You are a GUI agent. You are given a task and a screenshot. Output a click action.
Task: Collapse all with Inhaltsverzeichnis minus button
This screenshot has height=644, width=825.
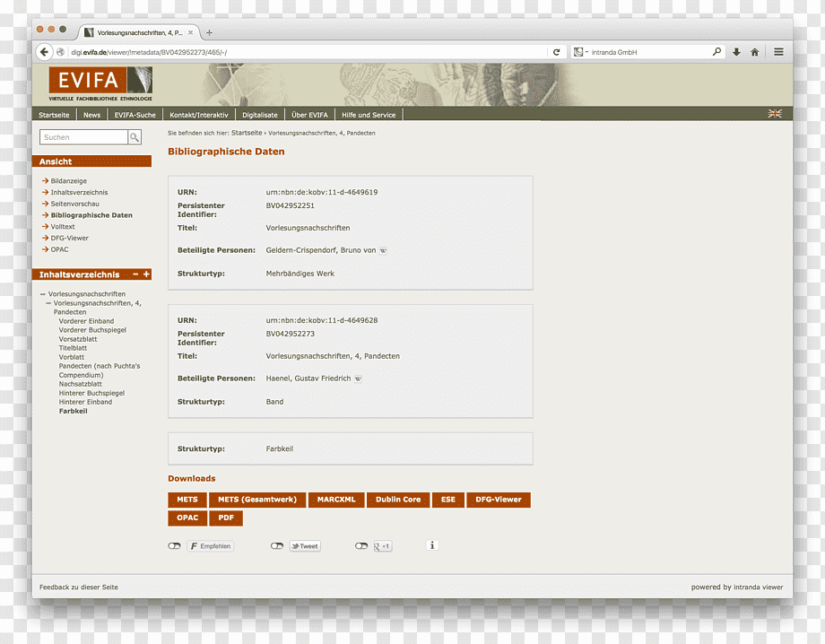coord(135,274)
